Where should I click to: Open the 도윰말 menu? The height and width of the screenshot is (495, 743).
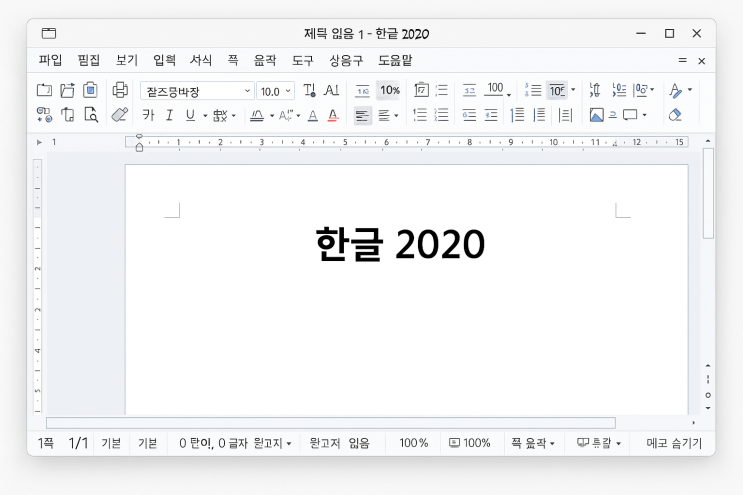[395, 60]
